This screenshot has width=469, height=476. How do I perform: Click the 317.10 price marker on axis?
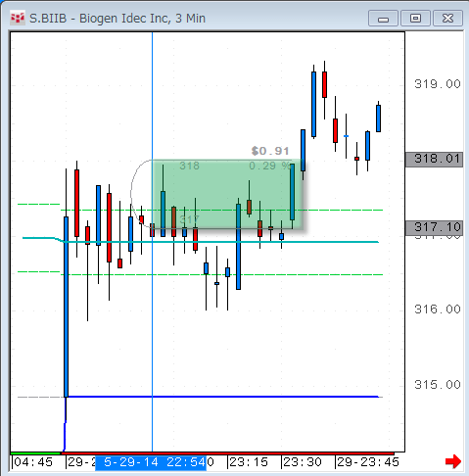click(434, 227)
